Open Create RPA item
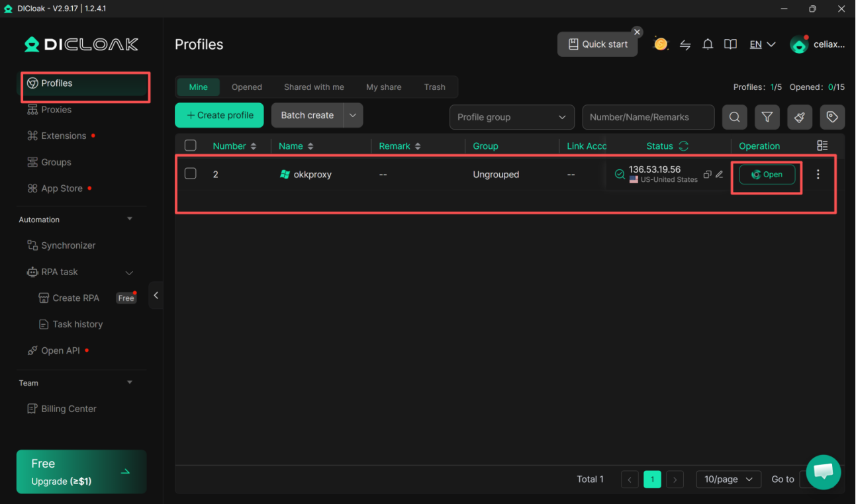Viewport: 856px width, 504px height. [x=70, y=298]
